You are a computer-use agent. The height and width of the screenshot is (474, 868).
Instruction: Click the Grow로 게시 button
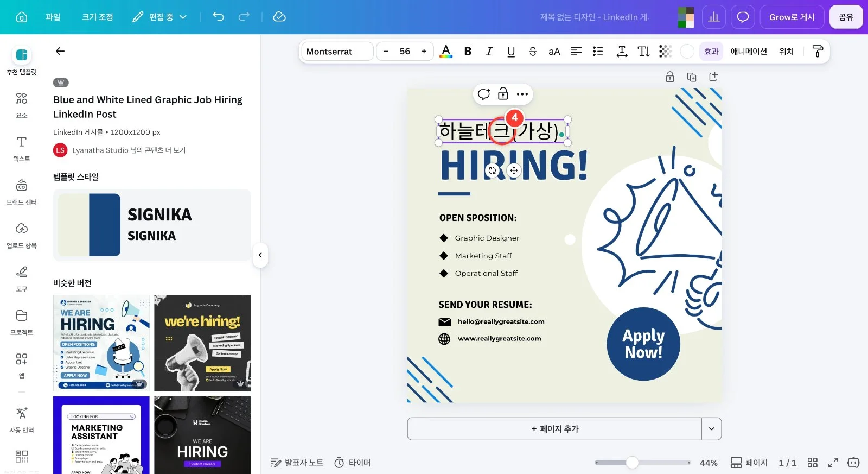coord(792,17)
